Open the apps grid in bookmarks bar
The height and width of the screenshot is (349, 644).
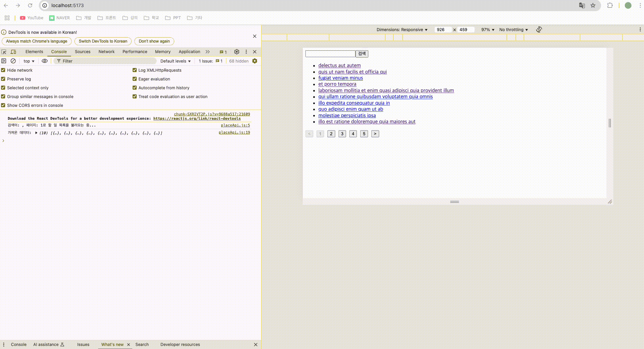tap(7, 18)
